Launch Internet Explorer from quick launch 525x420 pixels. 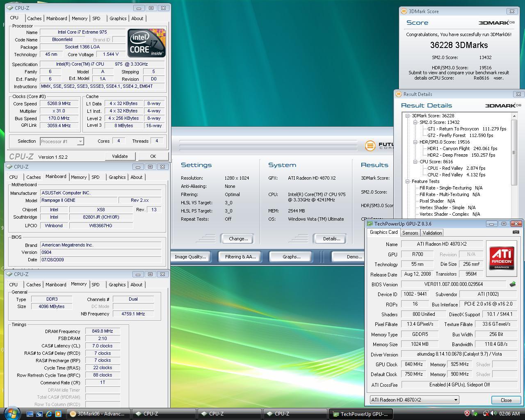tap(49, 414)
